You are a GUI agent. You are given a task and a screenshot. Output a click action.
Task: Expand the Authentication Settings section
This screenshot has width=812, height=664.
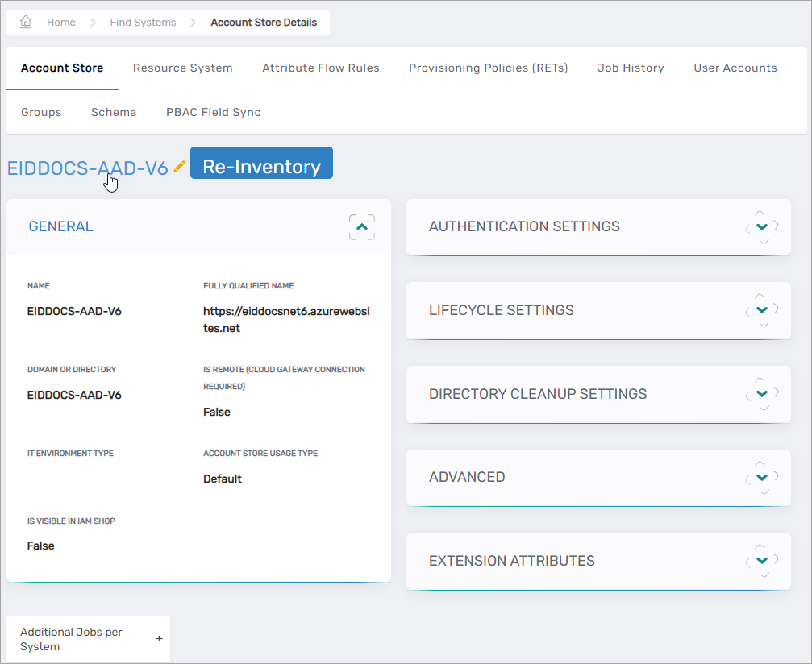[x=762, y=227]
